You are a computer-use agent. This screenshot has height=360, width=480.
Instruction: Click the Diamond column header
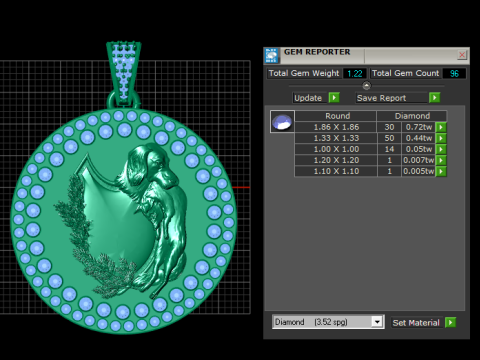412,116
